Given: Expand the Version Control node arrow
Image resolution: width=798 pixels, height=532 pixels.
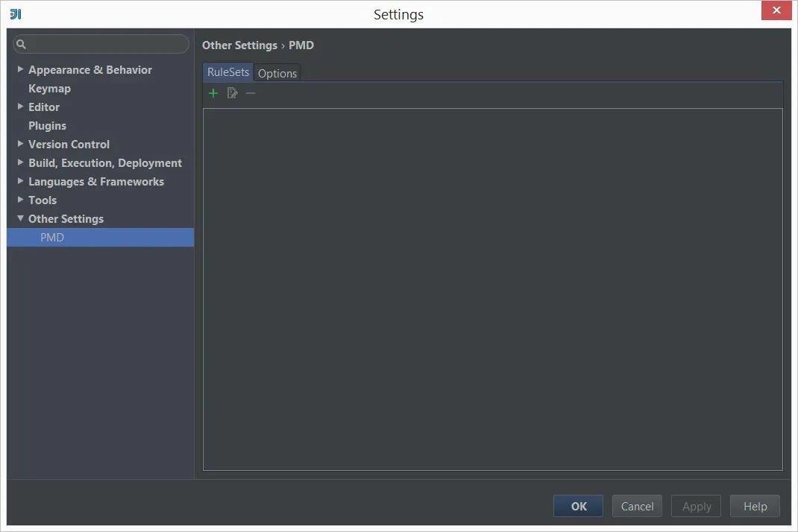Looking at the screenshot, I should coord(20,144).
